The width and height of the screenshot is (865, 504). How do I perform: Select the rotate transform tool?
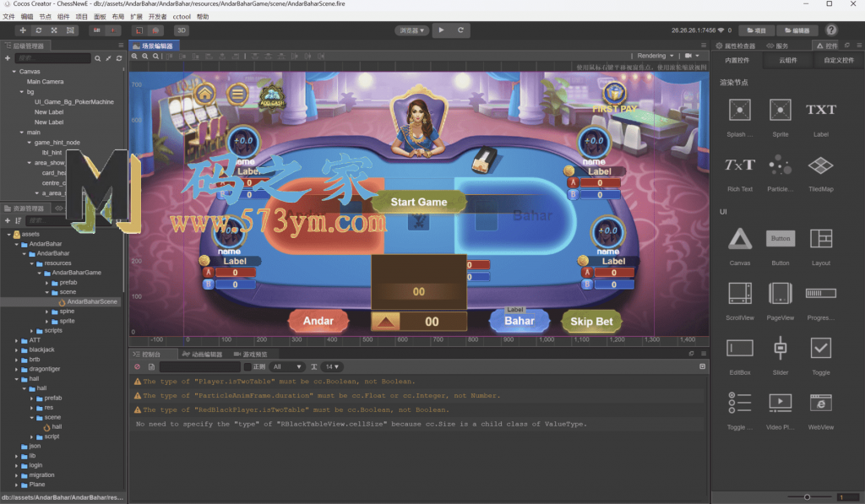pos(39,30)
